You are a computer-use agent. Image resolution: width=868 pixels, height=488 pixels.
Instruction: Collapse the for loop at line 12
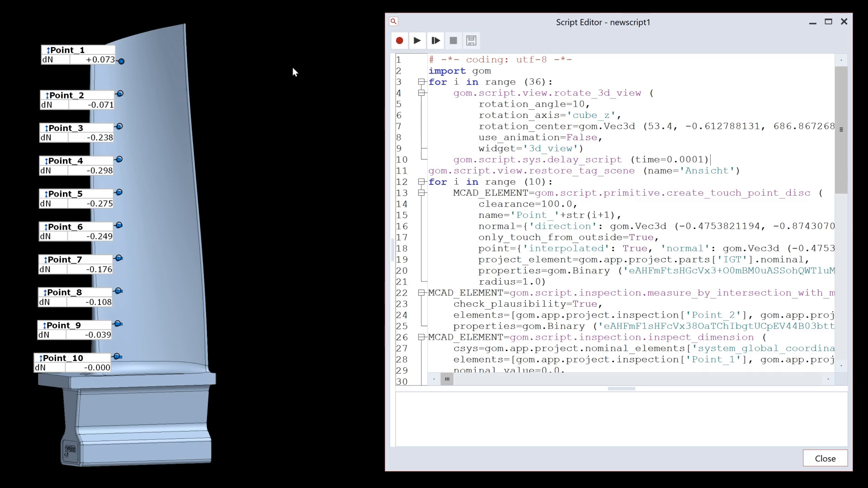pyautogui.click(x=421, y=182)
